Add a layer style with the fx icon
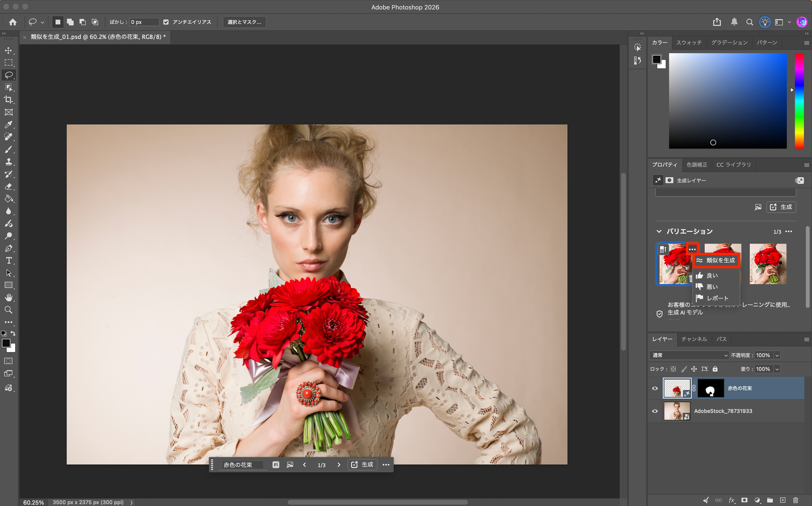The height and width of the screenshot is (506, 812). [732, 500]
